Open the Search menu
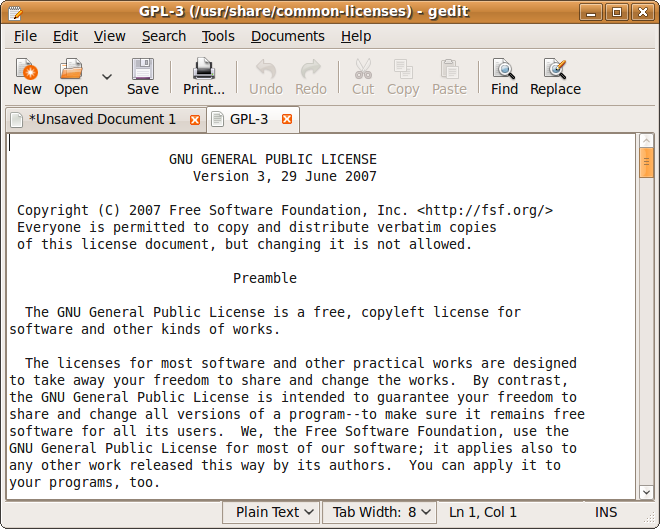 coord(164,36)
